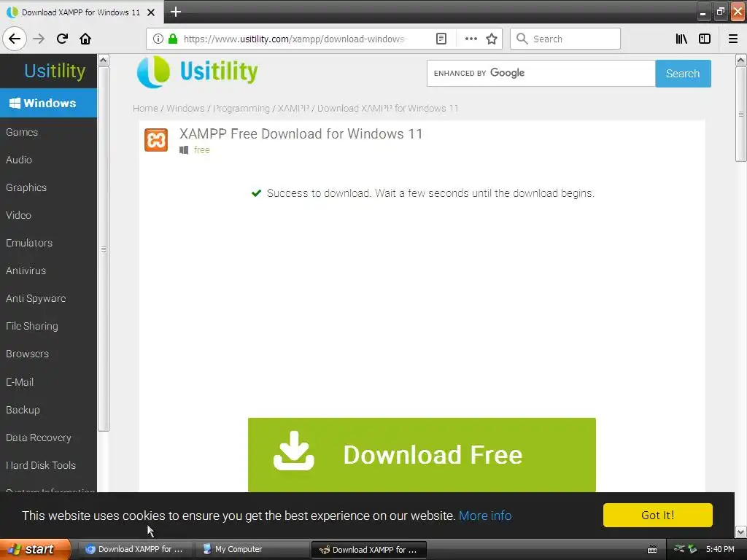Click the network connection tray icon
The height and width of the screenshot is (560, 747).
[679, 549]
